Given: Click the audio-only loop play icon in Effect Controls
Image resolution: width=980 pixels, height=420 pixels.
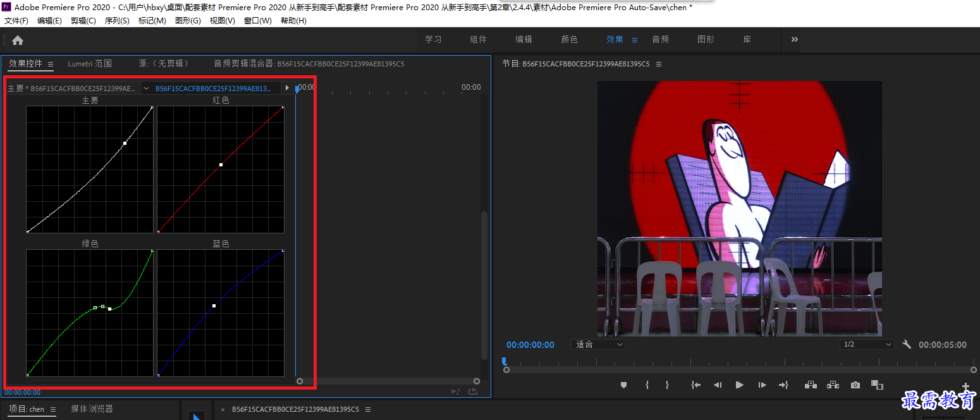Looking at the screenshot, I should pos(455,392).
